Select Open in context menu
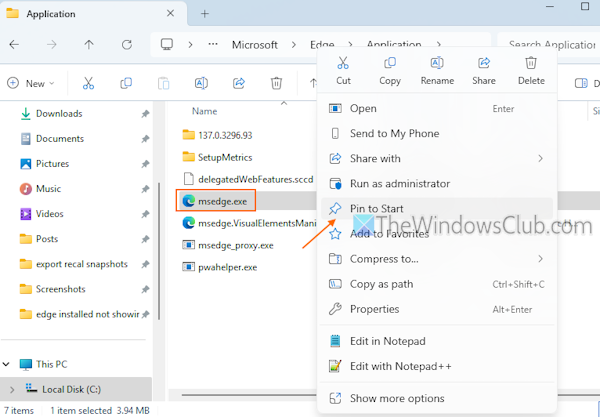This screenshot has width=600, height=417. (x=437, y=109)
